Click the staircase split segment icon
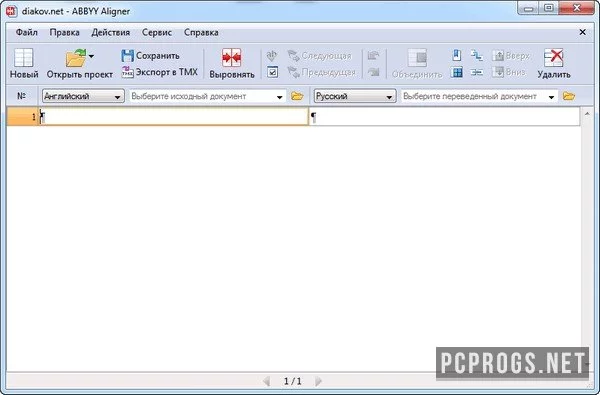 click(477, 55)
